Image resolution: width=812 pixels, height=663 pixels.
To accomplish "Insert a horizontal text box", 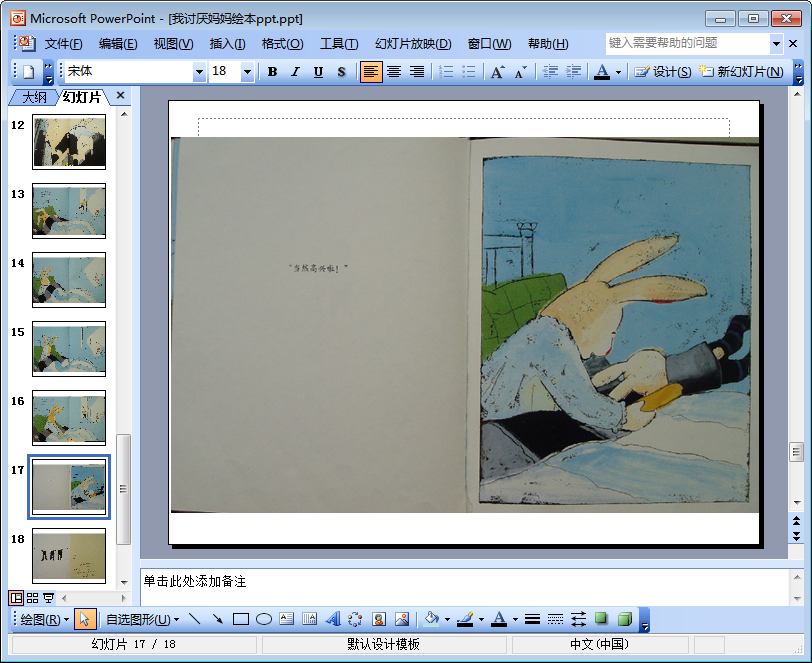I will point(286,619).
